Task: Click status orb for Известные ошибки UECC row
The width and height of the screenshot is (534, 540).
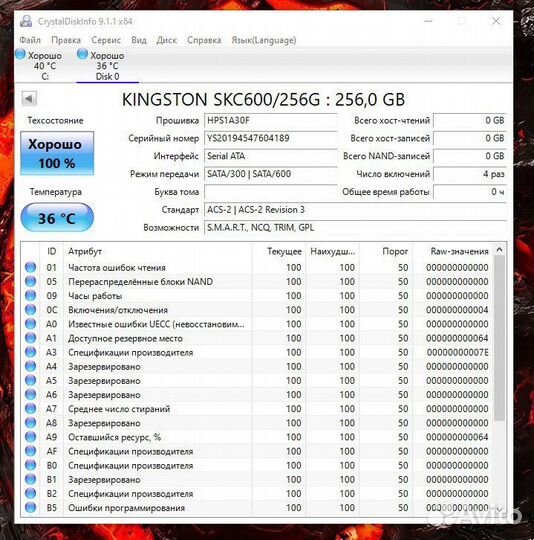Action: pos(31,324)
